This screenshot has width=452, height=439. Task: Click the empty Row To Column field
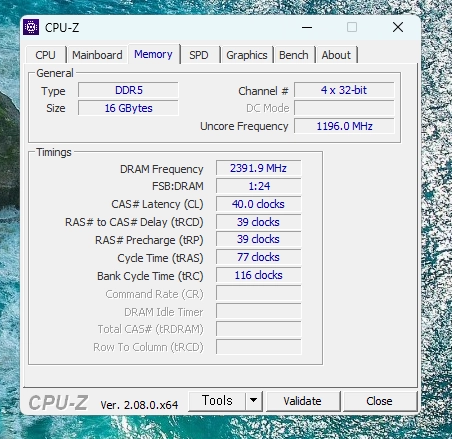pos(258,347)
